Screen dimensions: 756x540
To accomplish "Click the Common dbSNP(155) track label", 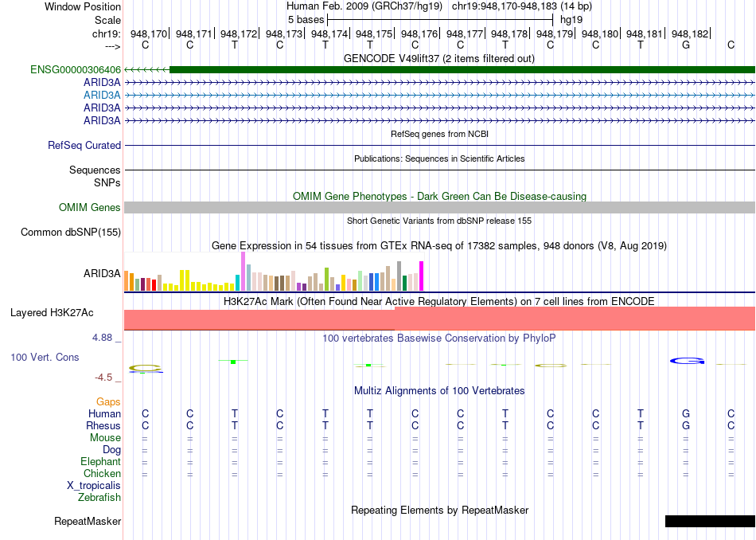I will coord(71,232).
